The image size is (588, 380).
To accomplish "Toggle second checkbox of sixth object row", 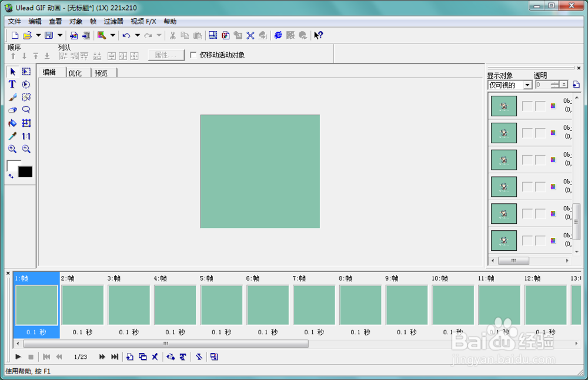I will click(x=540, y=241).
